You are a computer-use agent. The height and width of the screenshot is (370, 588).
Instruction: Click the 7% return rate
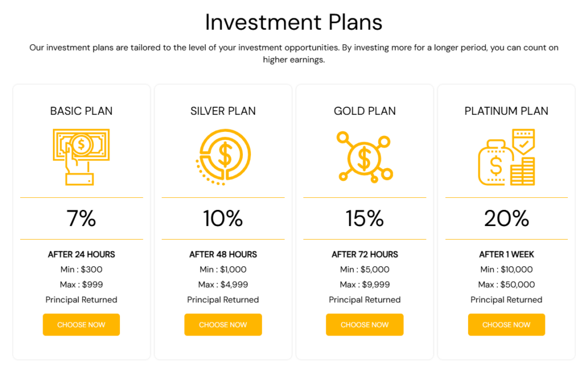tap(81, 219)
